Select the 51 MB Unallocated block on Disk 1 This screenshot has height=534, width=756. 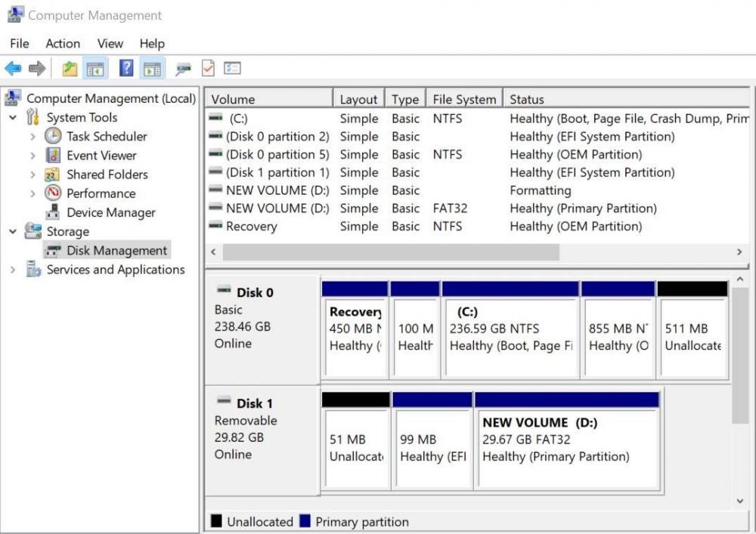[356, 441]
